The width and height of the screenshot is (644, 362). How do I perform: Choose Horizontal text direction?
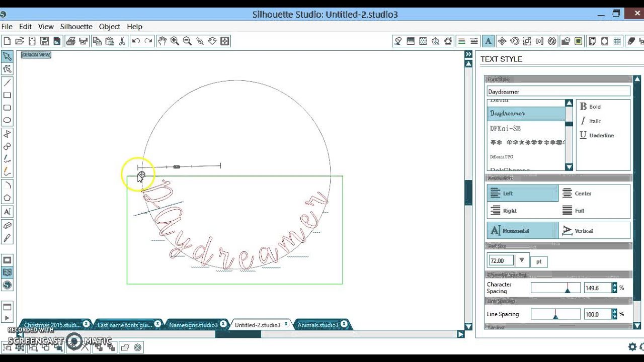tap(523, 231)
